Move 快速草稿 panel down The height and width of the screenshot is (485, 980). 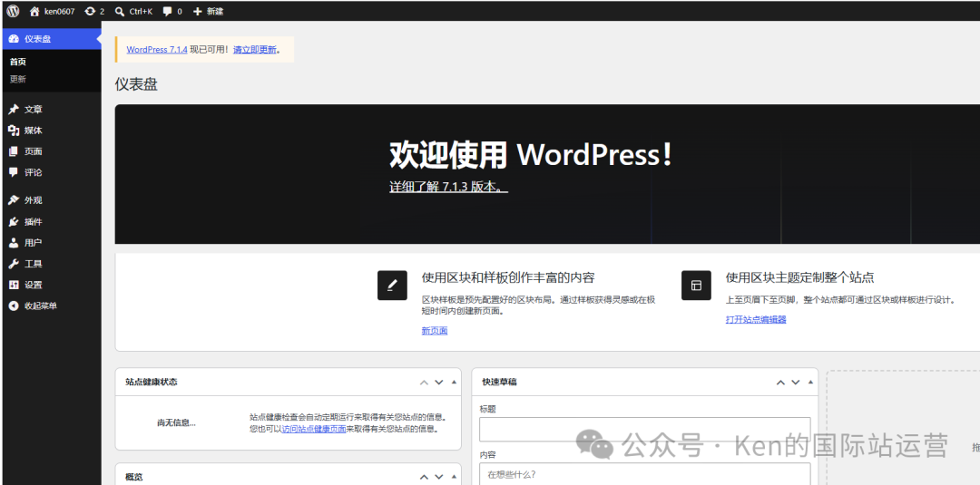coord(796,382)
